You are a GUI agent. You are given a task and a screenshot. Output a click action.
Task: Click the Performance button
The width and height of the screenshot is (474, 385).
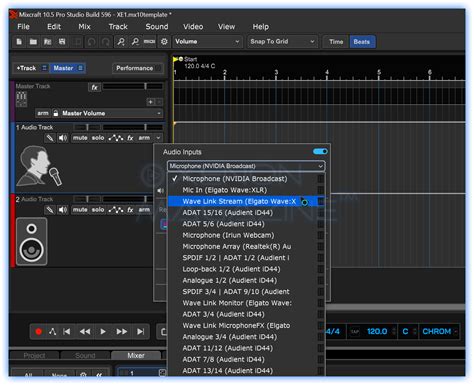(138, 68)
